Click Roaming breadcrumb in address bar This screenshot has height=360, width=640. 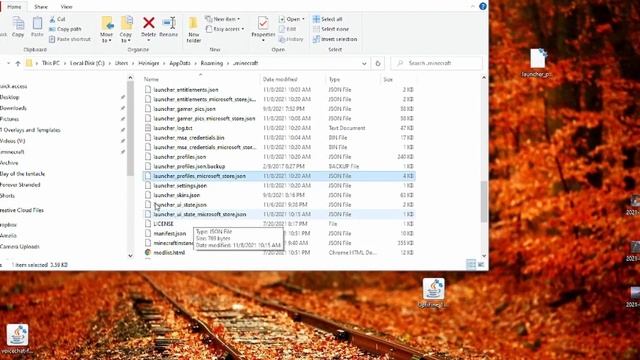pos(212,63)
